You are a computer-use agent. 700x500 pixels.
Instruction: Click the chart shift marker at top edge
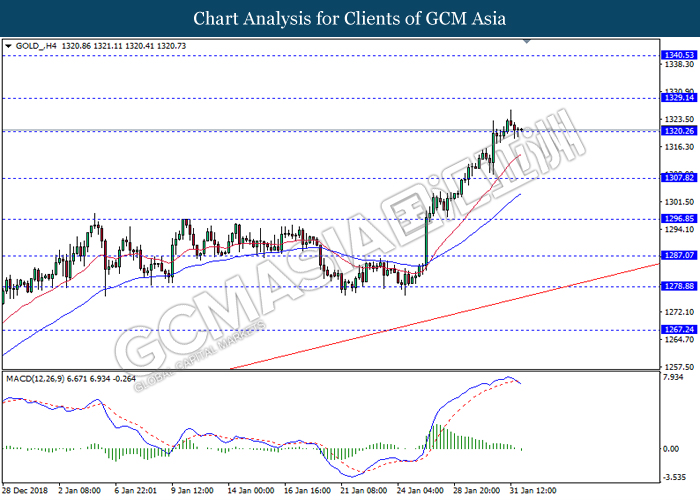click(527, 42)
